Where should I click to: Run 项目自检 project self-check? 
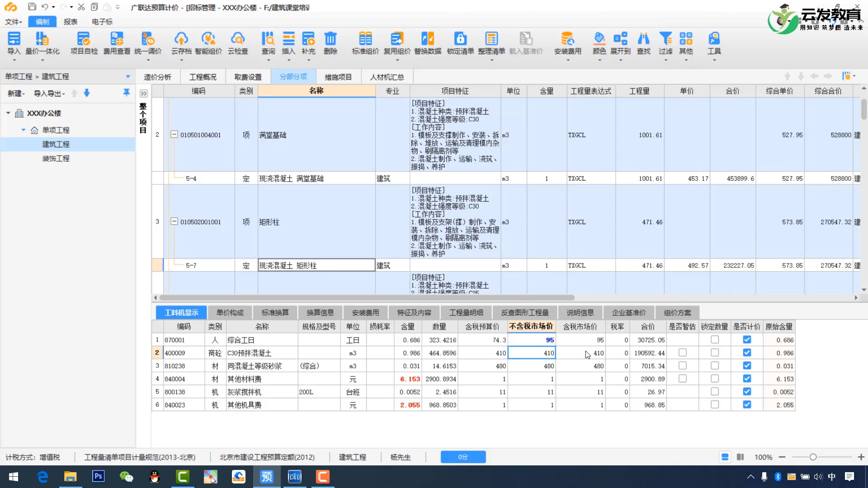[x=84, y=43]
